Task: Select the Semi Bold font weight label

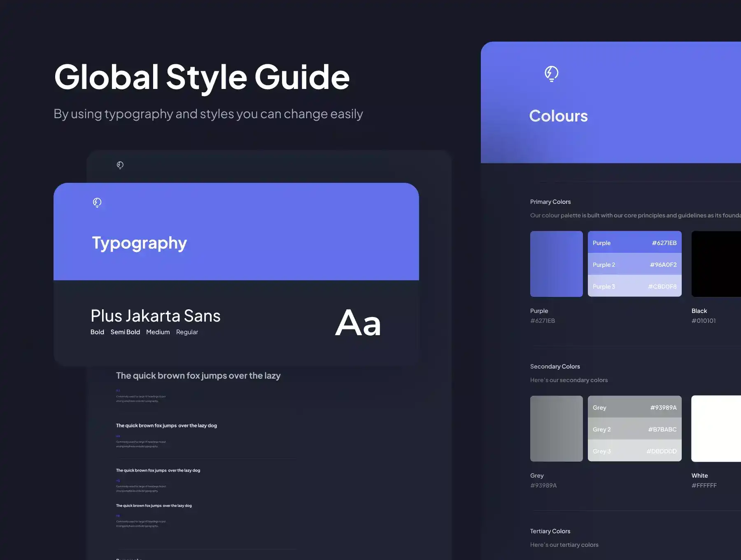Action: (x=125, y=332)
